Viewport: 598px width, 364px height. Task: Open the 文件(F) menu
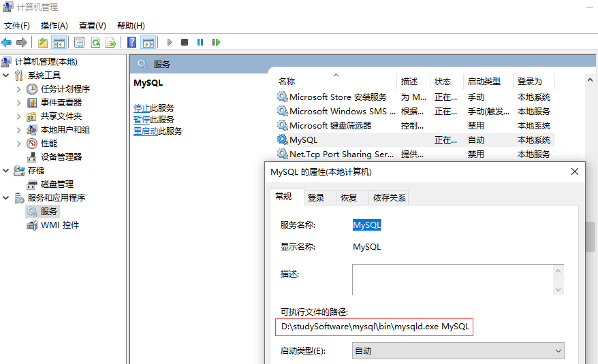[x=17, y=26]
